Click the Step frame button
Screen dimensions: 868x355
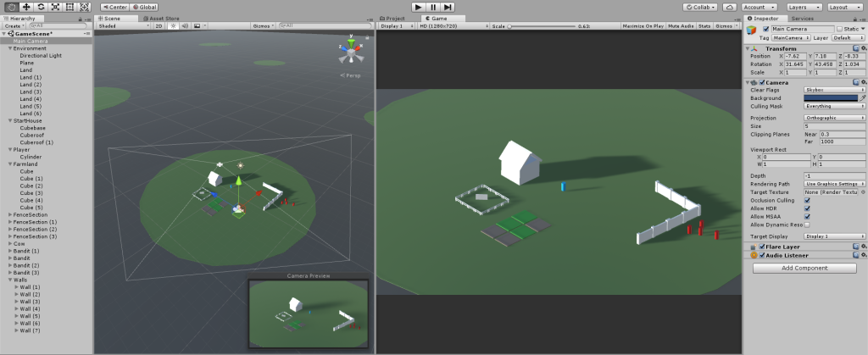449,7
